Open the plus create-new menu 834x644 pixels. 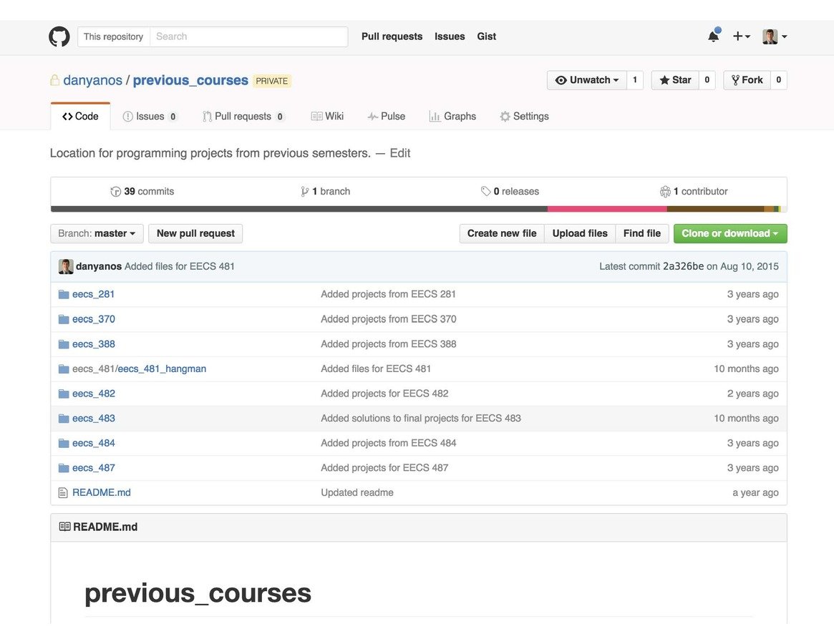[742, 36]
